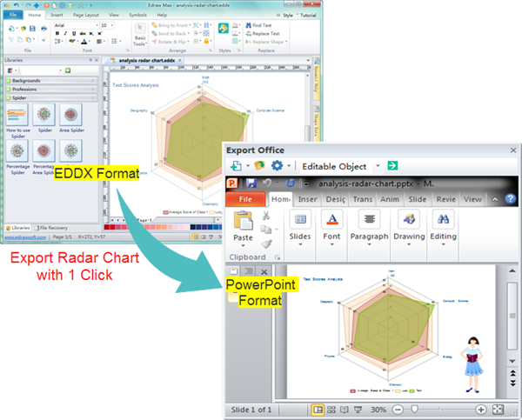Open the Edraw Help tab
The height and width of the screenshot is (420, 522).
(x=162, y=15)
